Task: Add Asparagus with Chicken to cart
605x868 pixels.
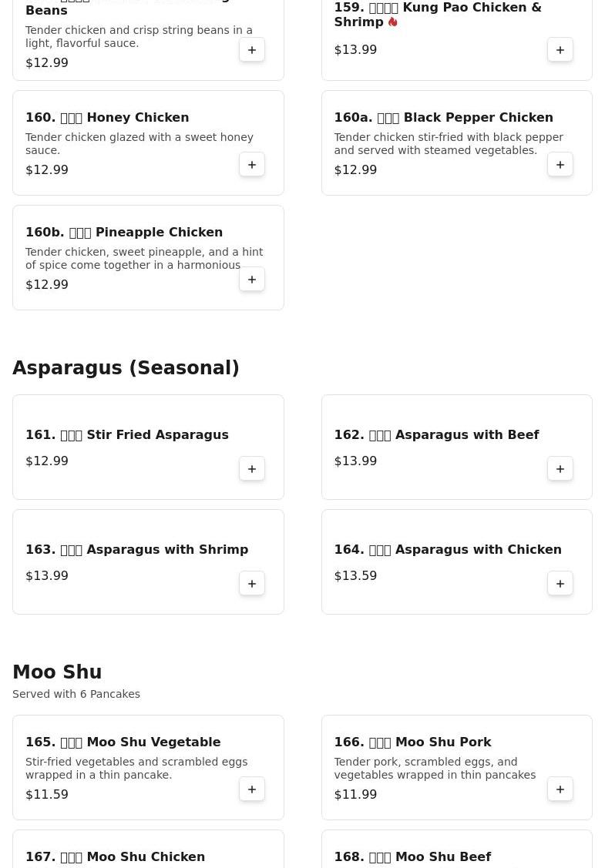Action: coord(560,584)
